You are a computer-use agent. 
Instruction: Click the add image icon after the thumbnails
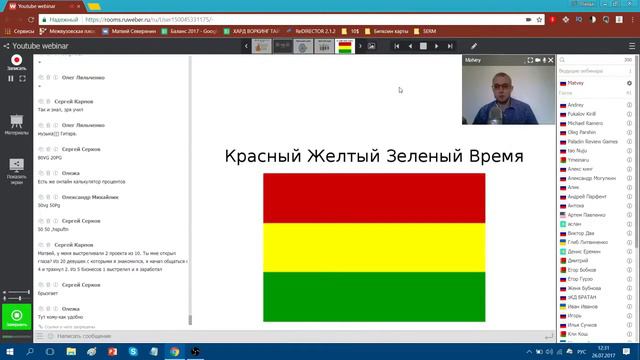[371, 46]
